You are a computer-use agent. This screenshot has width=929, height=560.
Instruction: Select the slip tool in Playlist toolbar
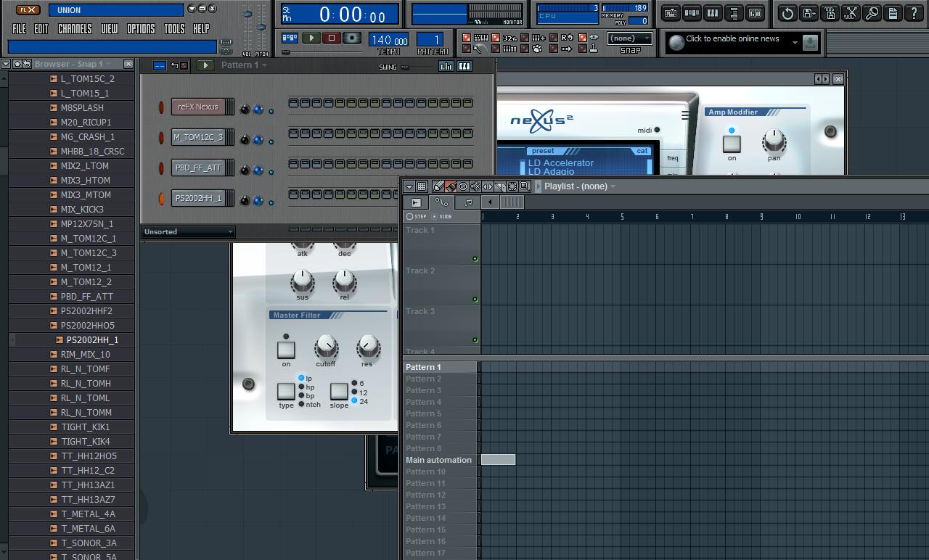pos(488,186)
